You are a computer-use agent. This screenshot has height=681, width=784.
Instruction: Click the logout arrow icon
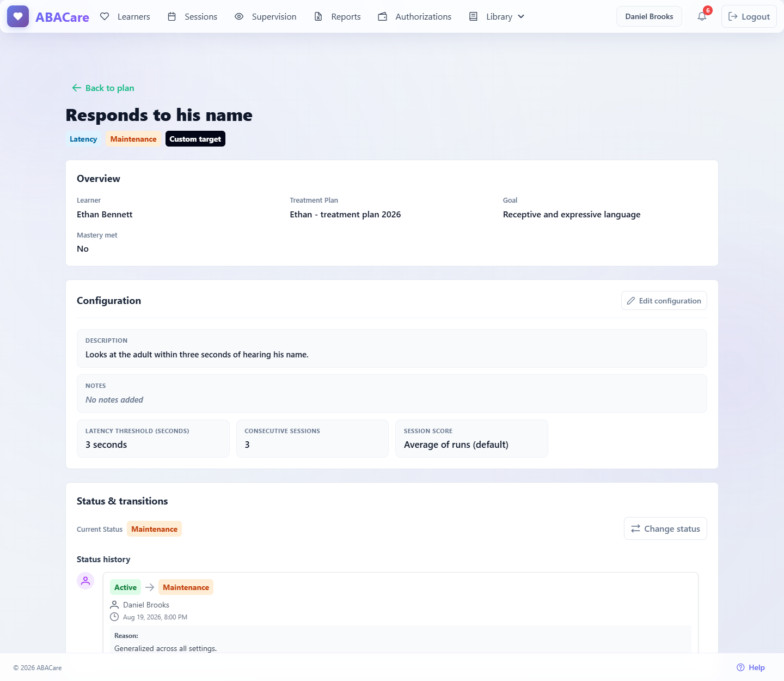[733, 16]
